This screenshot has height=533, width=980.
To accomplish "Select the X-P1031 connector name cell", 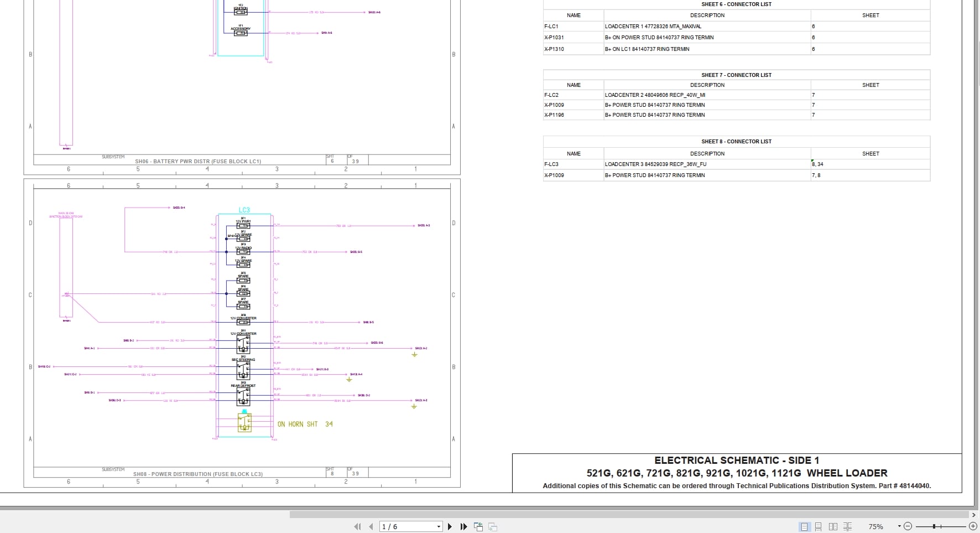I will coord(574,37).
